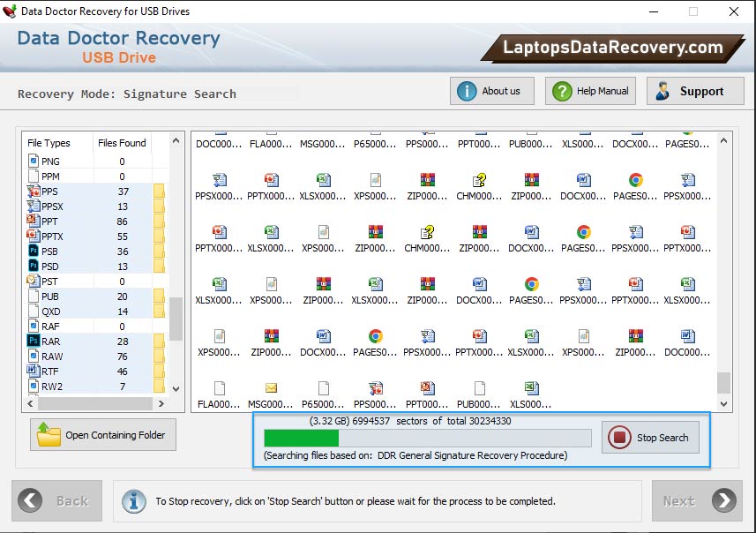The height and width of the screenshot is (533, 756).
Task: Select the RTF file type icon
Action: (34, 371)
